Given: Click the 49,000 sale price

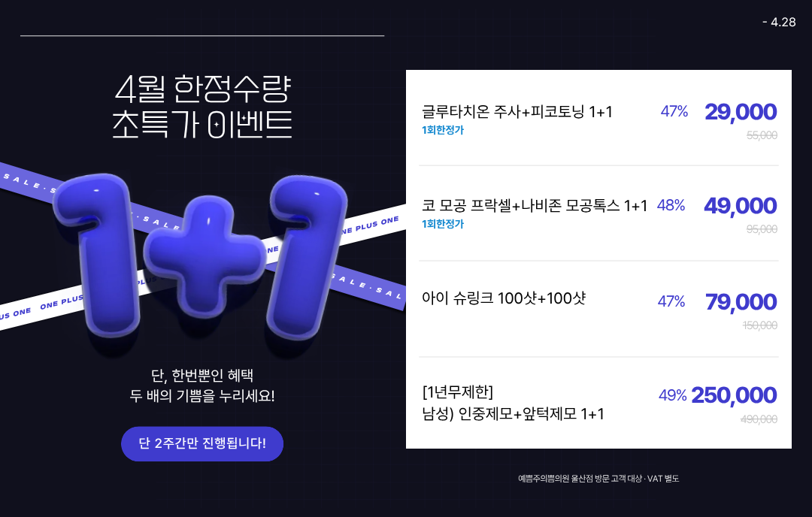Looking at the screenshot, I should click(x=740, y=206).
